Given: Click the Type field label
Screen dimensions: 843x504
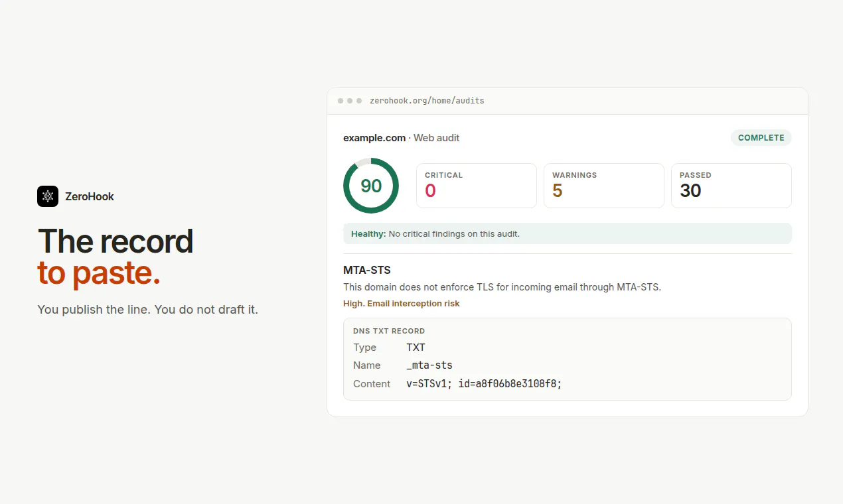Looking at the screenshot, I should (x=364, y=347).
